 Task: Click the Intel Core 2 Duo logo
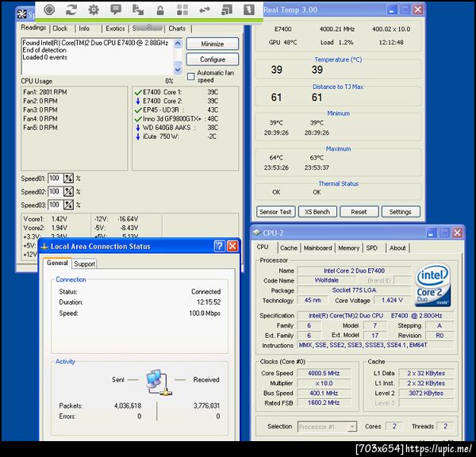[x=432, y=285]
